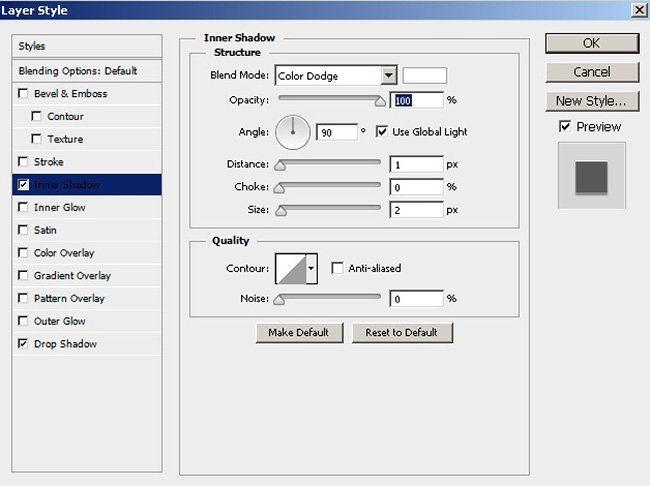Select the Color Overlay label
The height and width of the screenshot is (486, 650).
(64, 253)
